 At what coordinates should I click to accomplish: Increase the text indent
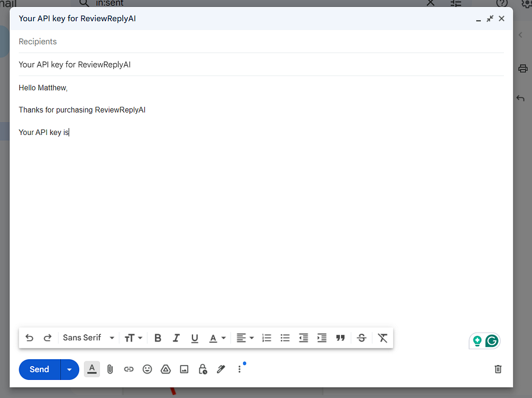click(322, 338)
